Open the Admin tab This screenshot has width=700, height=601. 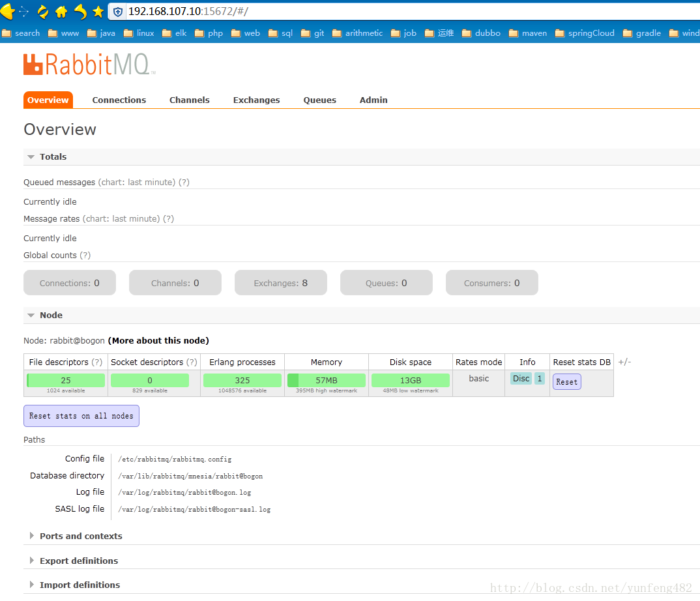373,100
